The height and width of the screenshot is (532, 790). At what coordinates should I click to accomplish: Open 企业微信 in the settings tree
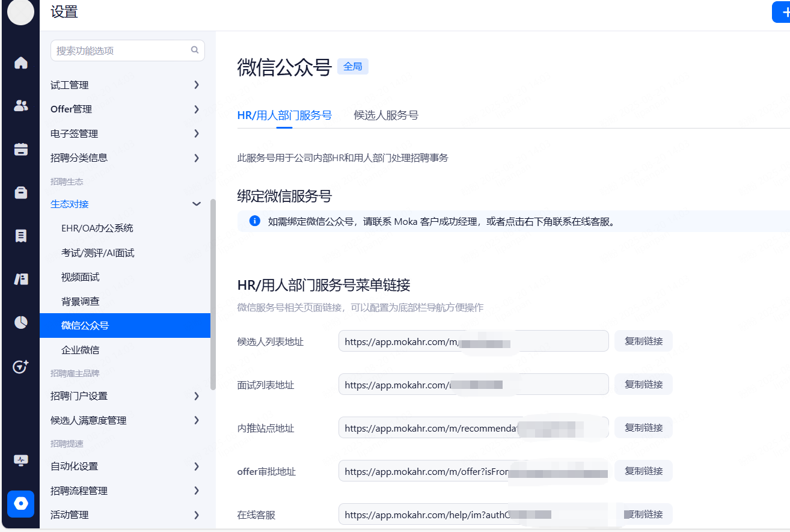(x=81, y=350)
